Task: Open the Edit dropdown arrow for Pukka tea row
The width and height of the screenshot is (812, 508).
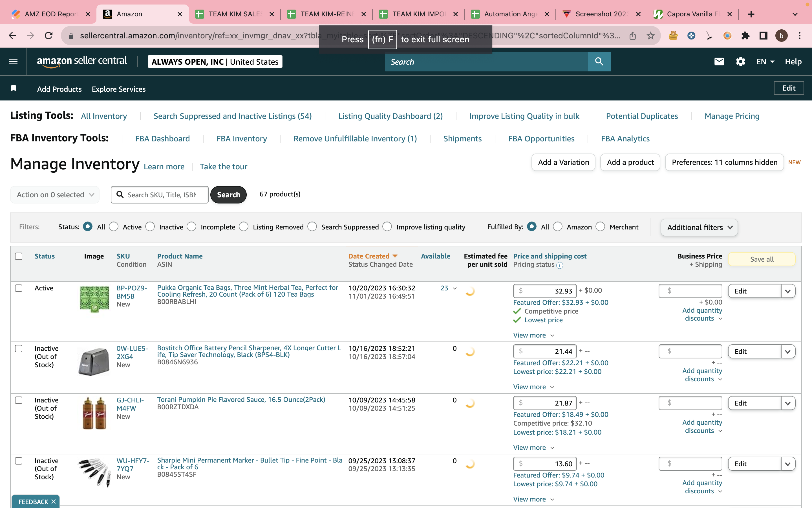Action: (788, 291)
